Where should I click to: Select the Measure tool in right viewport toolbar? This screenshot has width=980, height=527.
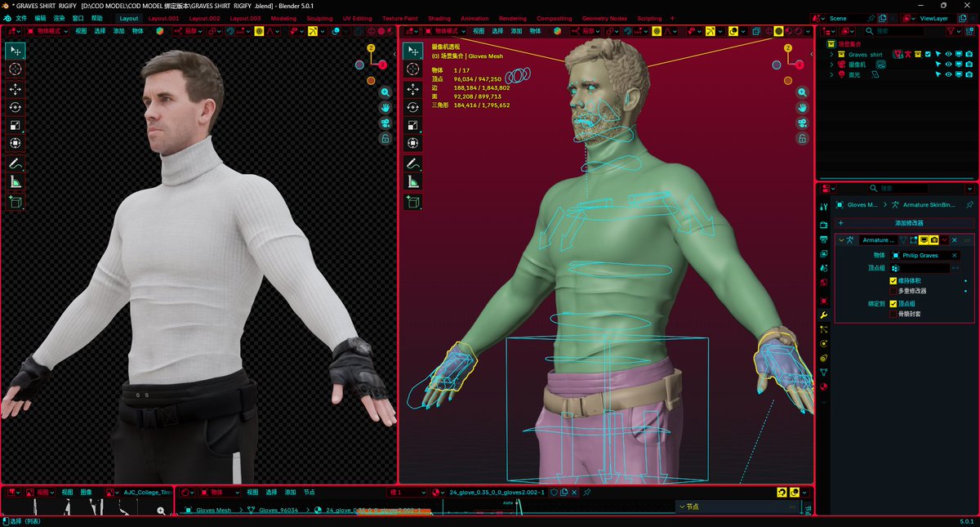[x=412, y=181]
